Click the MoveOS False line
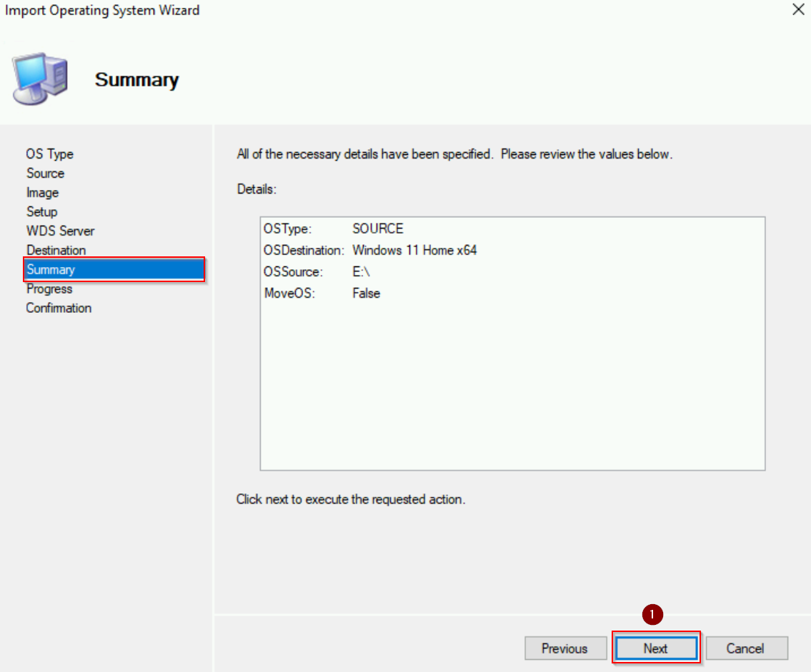 (x=366, y=294)
